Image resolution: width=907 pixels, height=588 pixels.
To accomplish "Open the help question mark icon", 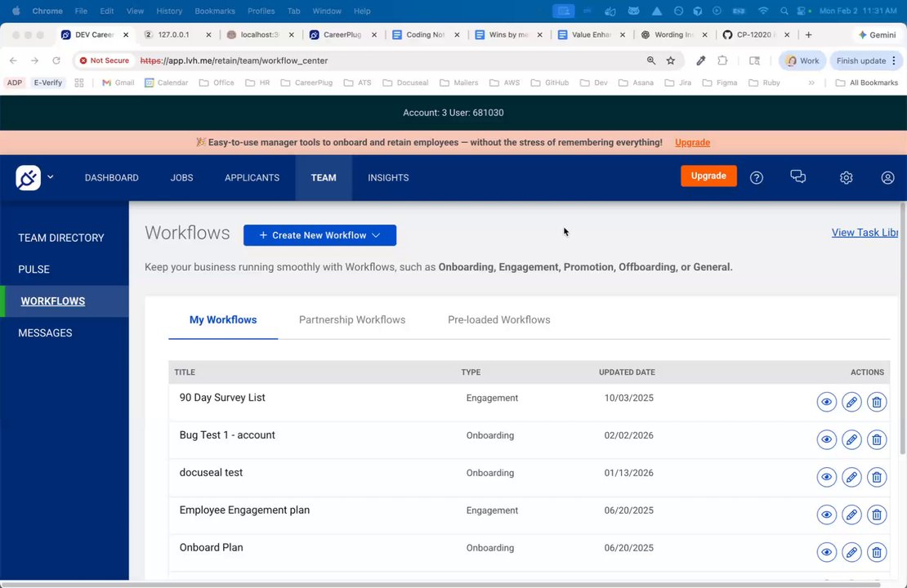I will click(x=756, y=177).
